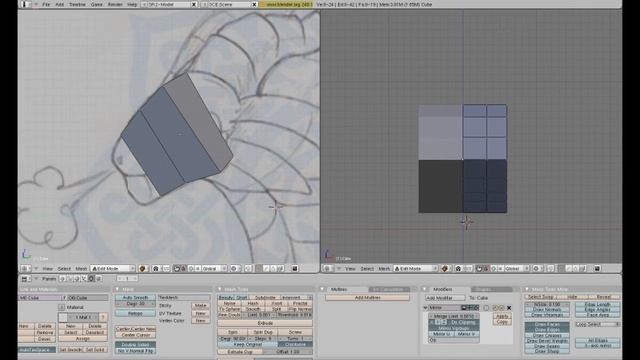This screenshot has width=640, height=360.
Task: Open the buttons window type selector
Action: [x=25, y=279]
